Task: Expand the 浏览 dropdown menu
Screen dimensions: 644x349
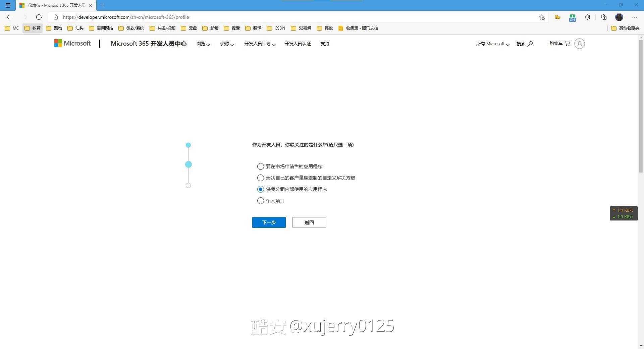Action: point(203,44)
